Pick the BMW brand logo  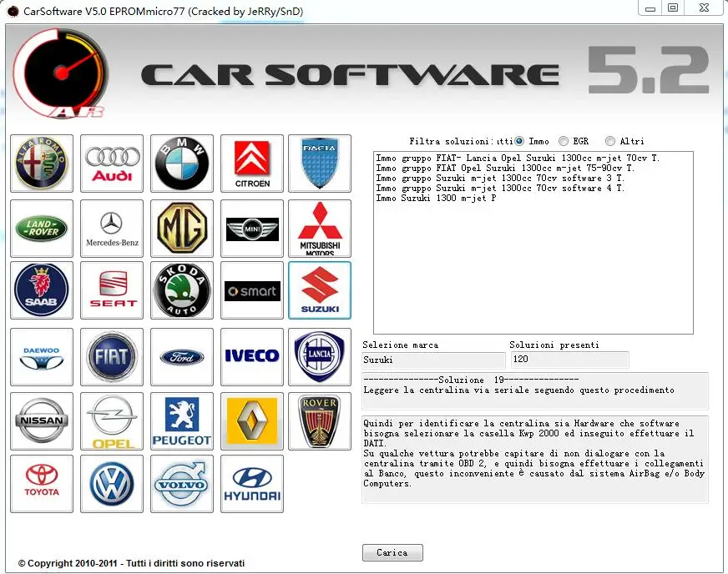click(182, 164)
